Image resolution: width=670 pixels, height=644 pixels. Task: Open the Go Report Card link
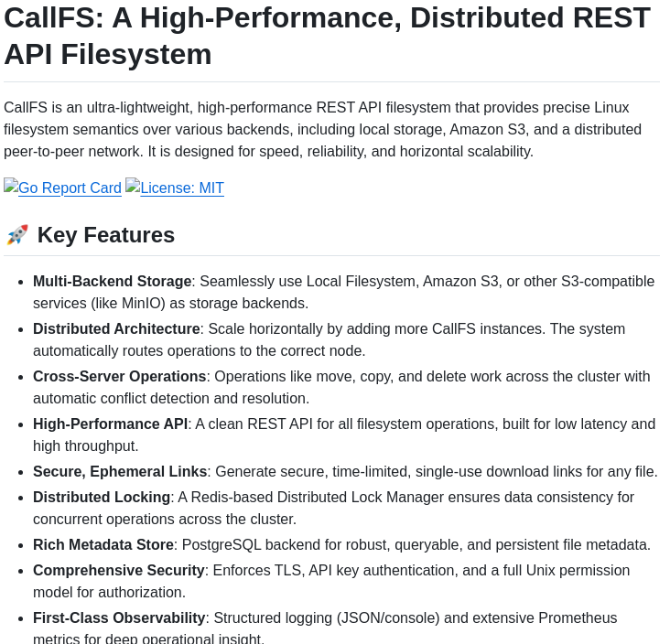coord(70,188)
